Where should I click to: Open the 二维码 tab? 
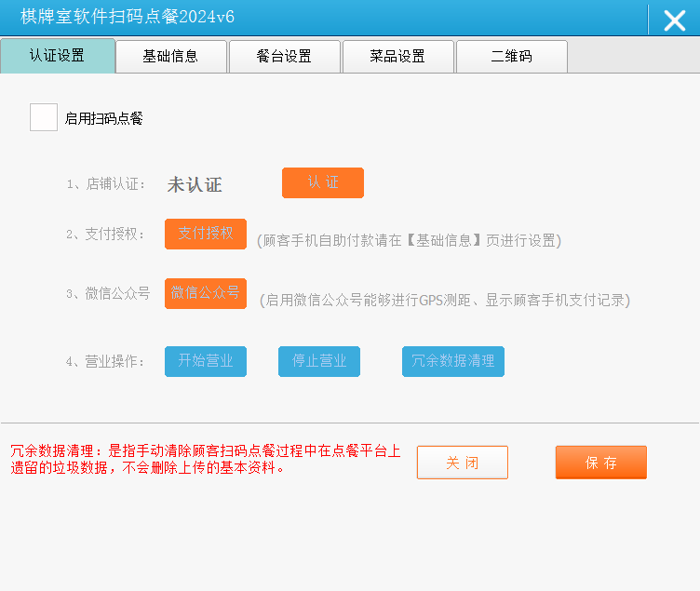pyautogui.click(x=511, y=57)
